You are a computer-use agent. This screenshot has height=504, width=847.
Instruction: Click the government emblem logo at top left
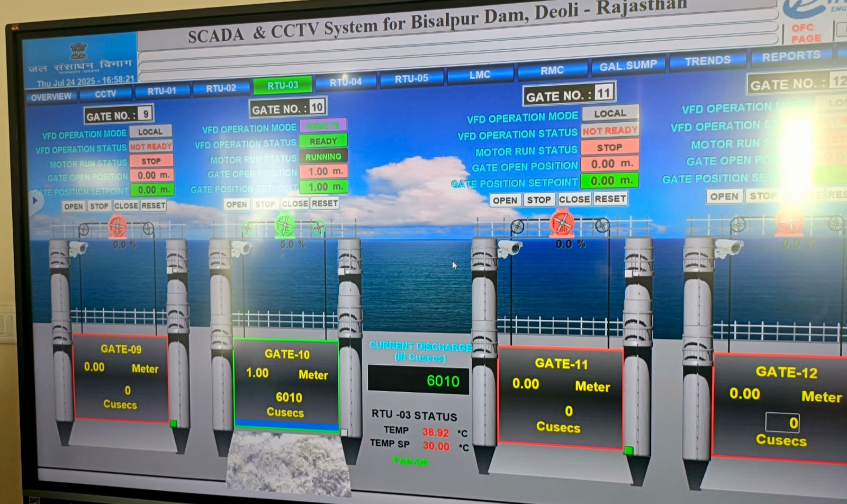[x=79, y=52]
